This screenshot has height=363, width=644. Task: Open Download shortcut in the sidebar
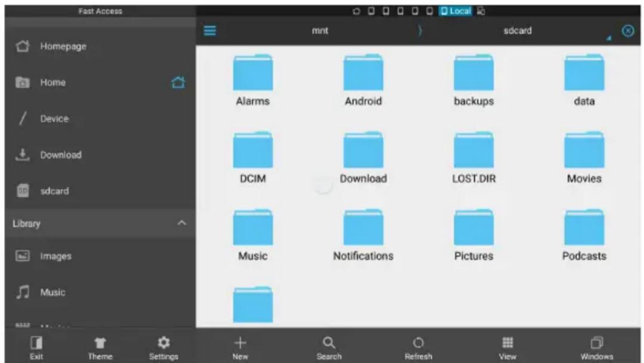pyautogui.click(x=100, y=154)
